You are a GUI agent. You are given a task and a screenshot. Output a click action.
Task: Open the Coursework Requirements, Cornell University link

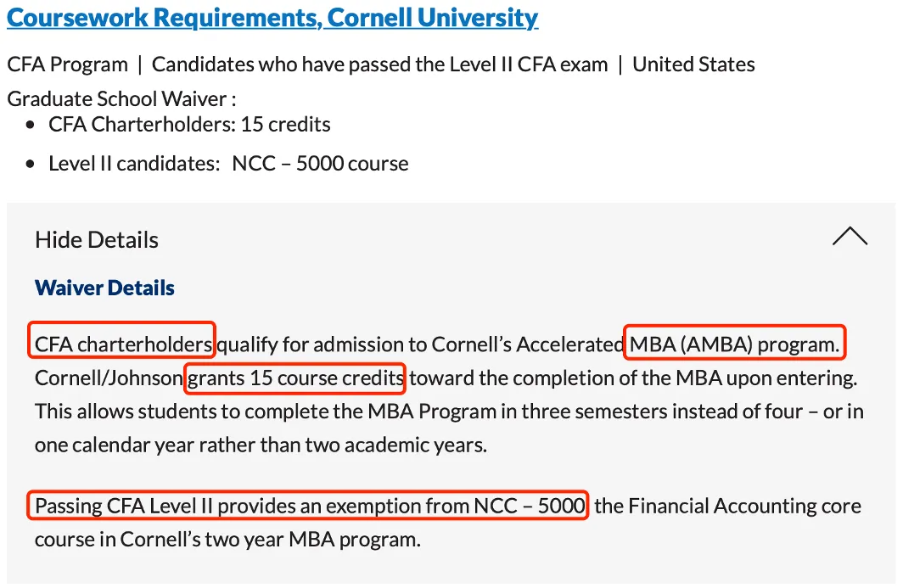pos(272,18)
